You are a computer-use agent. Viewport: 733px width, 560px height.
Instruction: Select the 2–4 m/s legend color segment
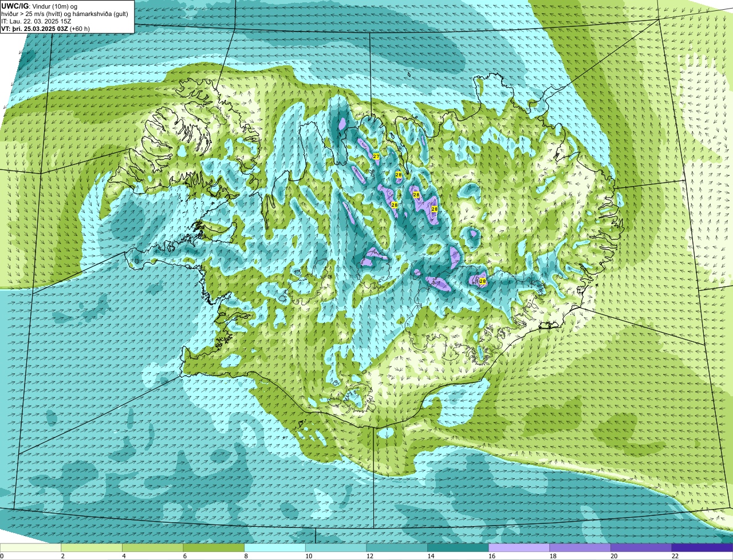coord(91,547)
